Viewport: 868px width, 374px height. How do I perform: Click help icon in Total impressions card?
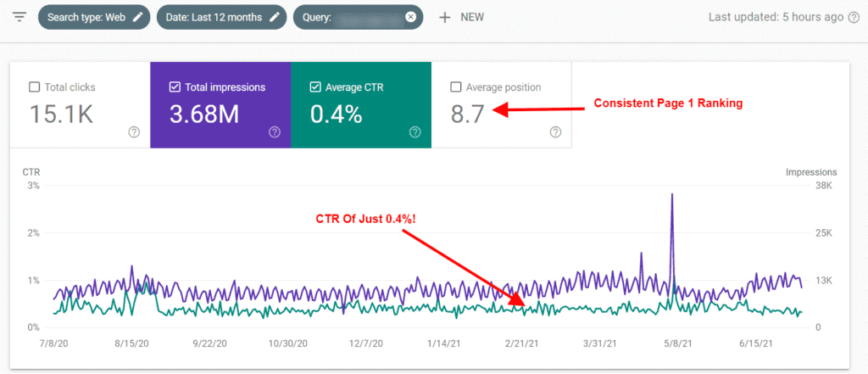click(x=274, y=131)
